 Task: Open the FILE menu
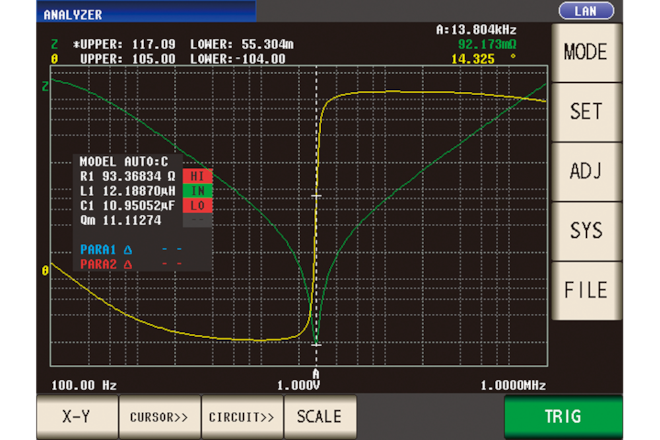tap(585, 290)
